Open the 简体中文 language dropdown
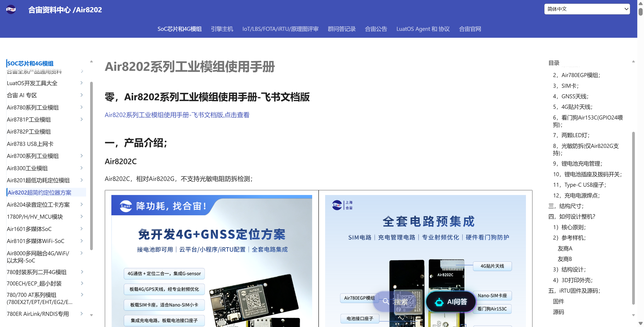644x327 pixels. (587, 9)
